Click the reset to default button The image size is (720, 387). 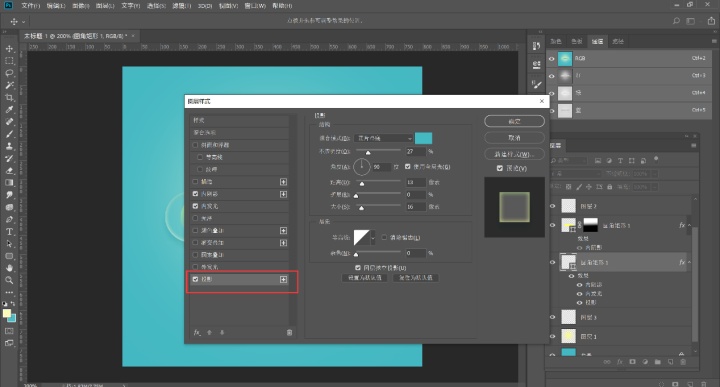(416, 278)
